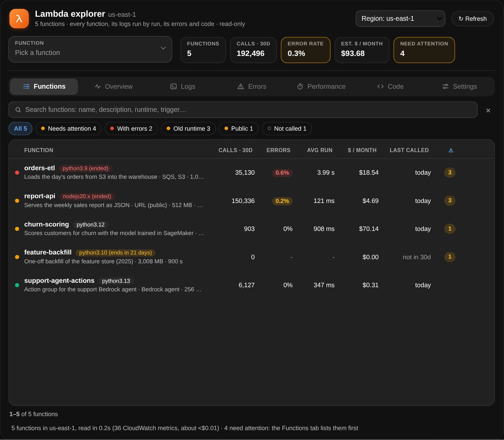The height and width of the screenshot is (440, 504).
Task: Toggle the Needs attention 4 filter
Action: click(69, 129)
